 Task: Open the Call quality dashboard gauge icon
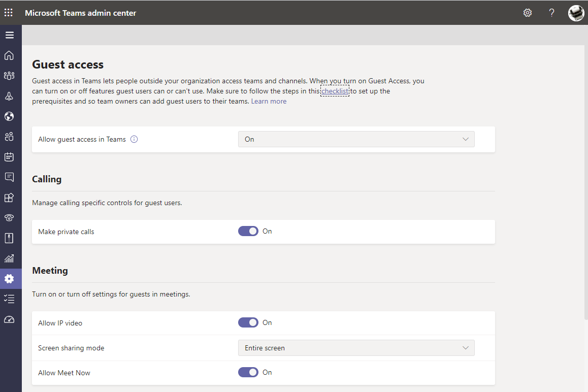point(9,319)
